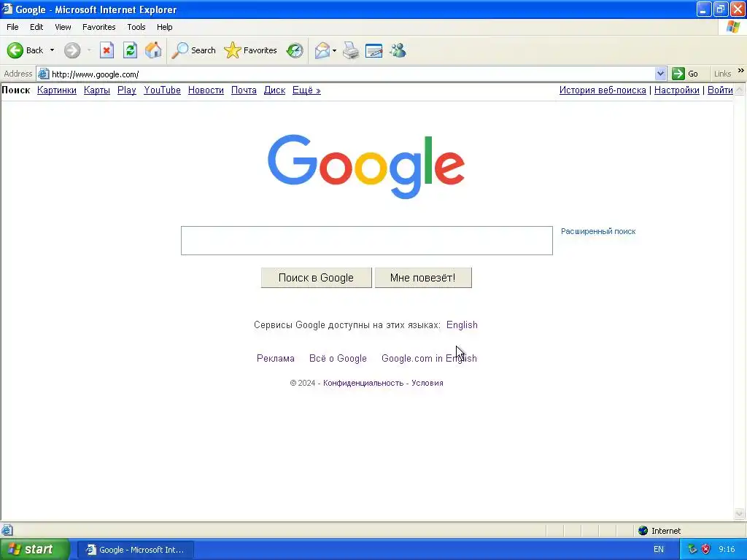This screenshot has width=747, height=560.
Task: Click the network connection tray icon
Action: point(692,549)
